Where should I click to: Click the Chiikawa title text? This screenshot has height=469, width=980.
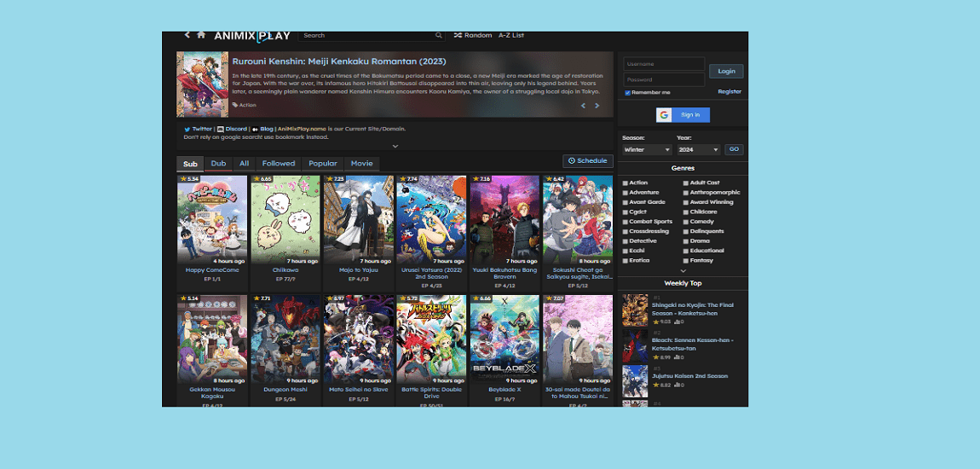click(285, 270)
